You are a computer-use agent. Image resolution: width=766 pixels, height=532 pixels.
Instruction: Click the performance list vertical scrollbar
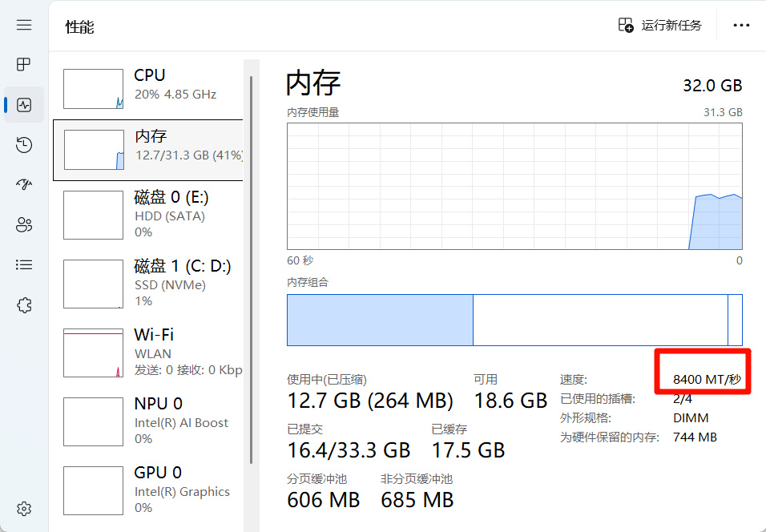coord(252,268)
